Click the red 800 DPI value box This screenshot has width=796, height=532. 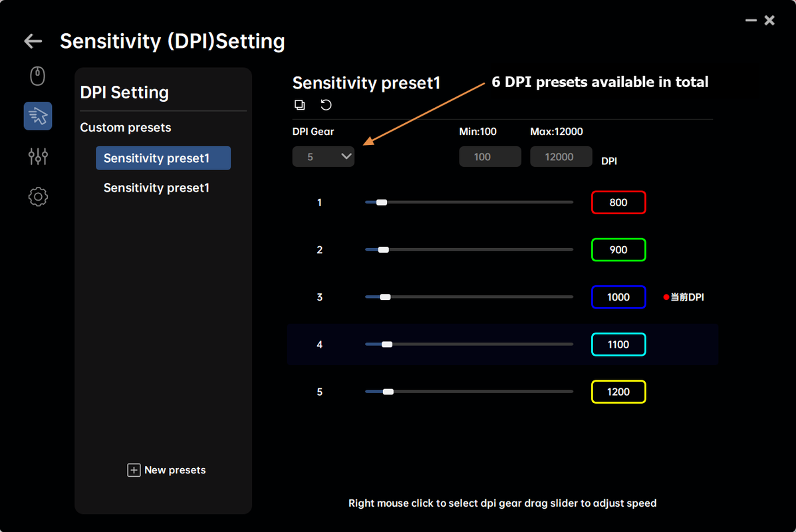[618, 203]
